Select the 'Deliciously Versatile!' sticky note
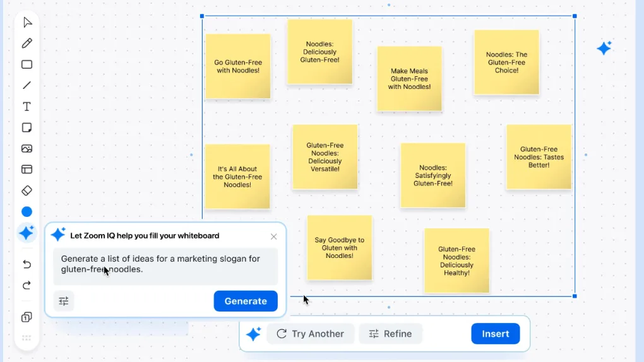The width and height of the screenshot is (644, 362). click(x=325, y=157)
